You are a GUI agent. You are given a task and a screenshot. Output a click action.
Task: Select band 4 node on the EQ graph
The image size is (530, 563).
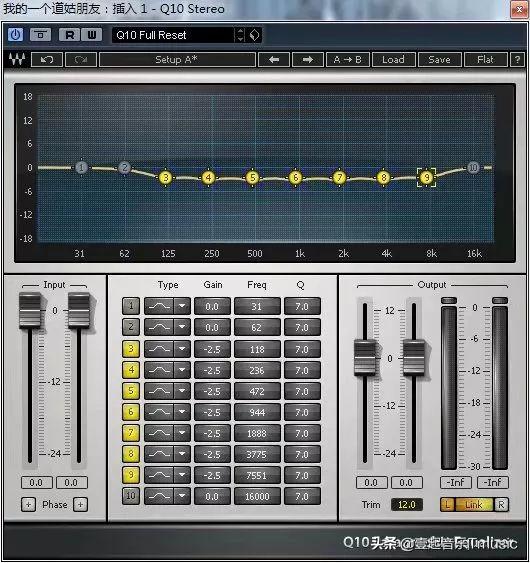tap(208, 177)
